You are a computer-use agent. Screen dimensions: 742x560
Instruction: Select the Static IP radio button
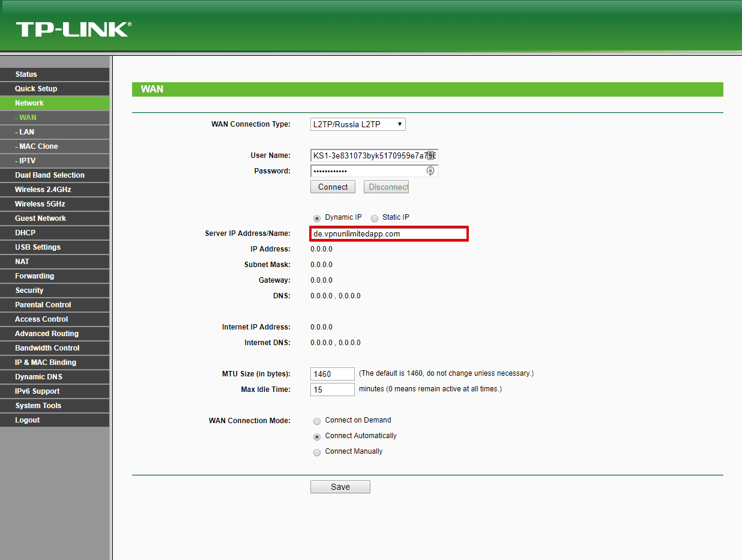375,218
